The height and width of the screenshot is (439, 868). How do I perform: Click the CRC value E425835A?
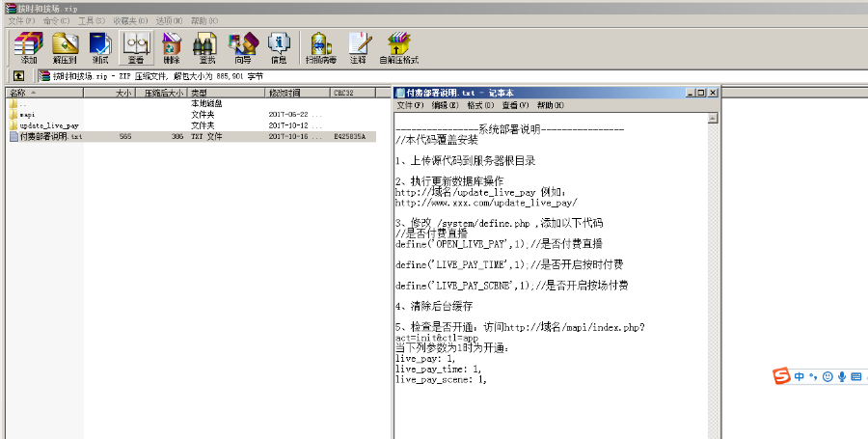point(349,136)
